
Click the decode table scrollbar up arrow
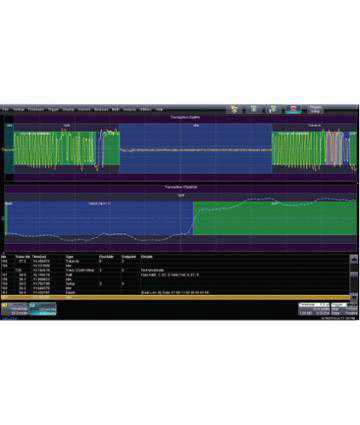pos(354,259)
